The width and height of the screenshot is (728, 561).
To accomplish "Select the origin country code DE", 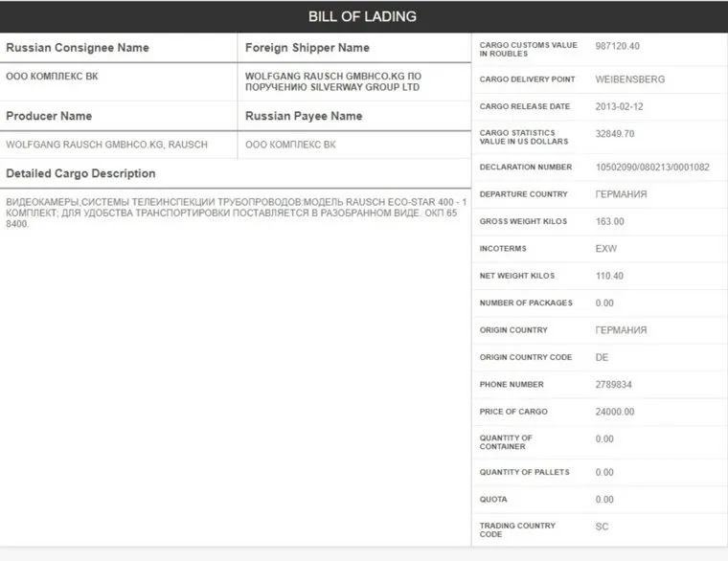I will click(602, 357).
